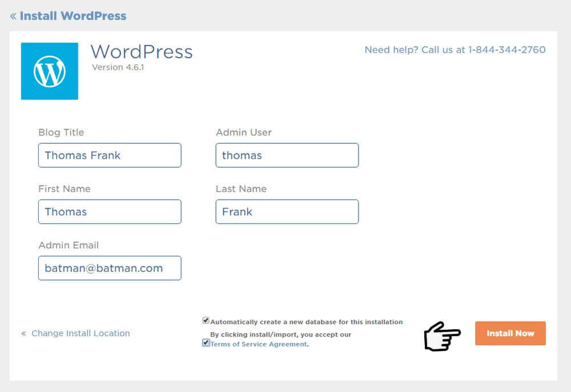The width and height of the screenshot is (571, 392).
Task: Click the First Name label
Action: coord(65,189)
